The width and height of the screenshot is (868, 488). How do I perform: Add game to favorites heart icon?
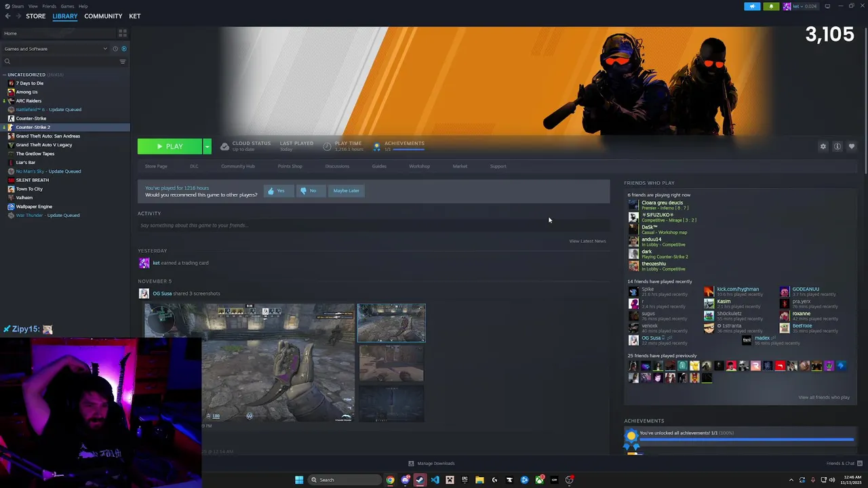[852, 146]
